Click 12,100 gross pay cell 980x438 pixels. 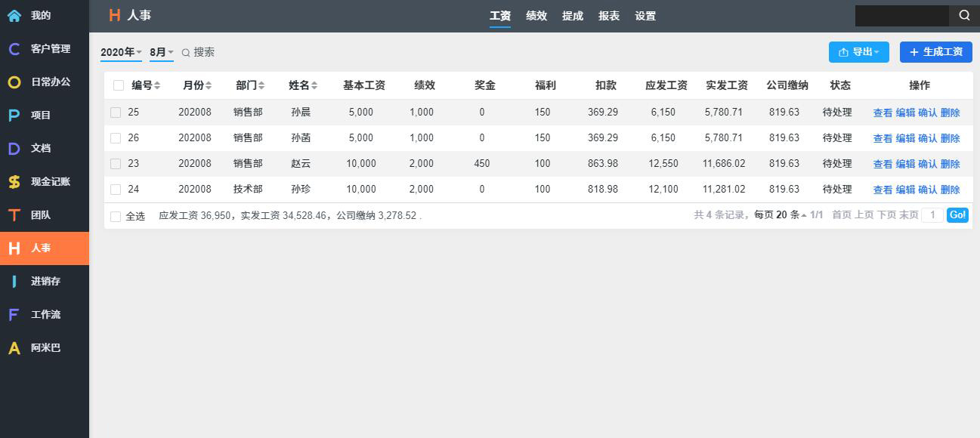tap(663, 190)
